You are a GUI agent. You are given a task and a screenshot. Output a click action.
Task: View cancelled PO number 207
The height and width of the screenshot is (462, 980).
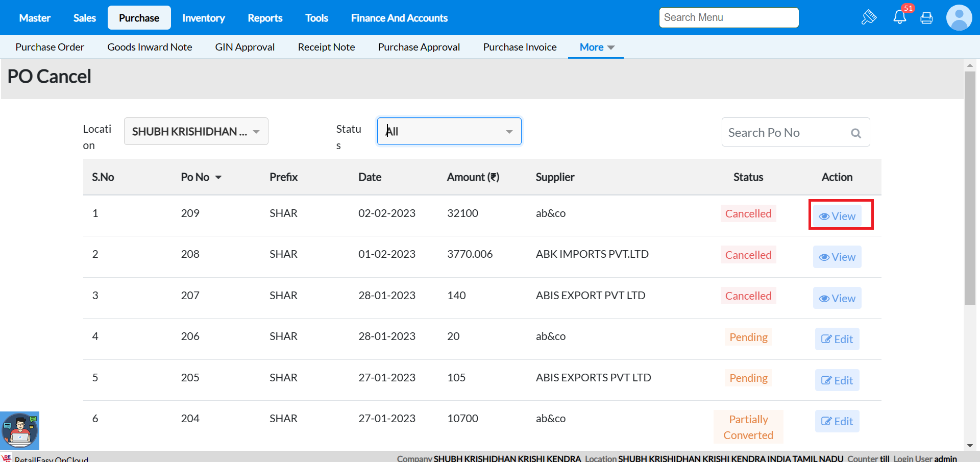tap(837, 299)
